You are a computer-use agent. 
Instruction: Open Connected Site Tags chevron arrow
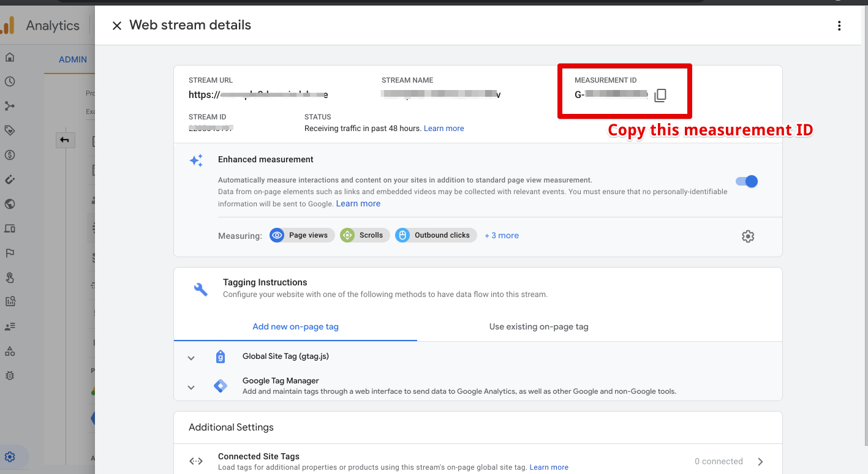[760, 462]
